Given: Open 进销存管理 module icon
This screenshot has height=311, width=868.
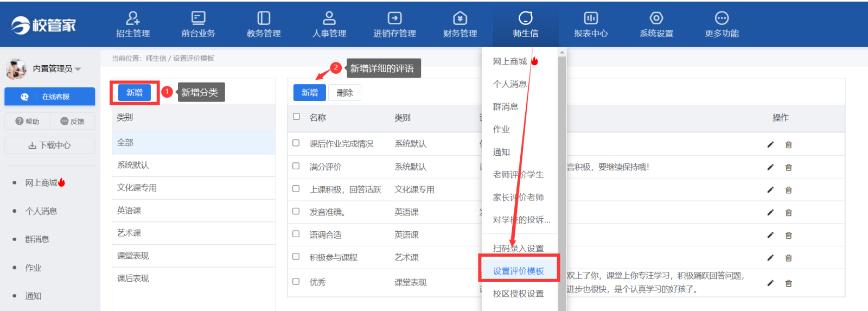Looking at the screenshot, I should [x=394, y=18].
